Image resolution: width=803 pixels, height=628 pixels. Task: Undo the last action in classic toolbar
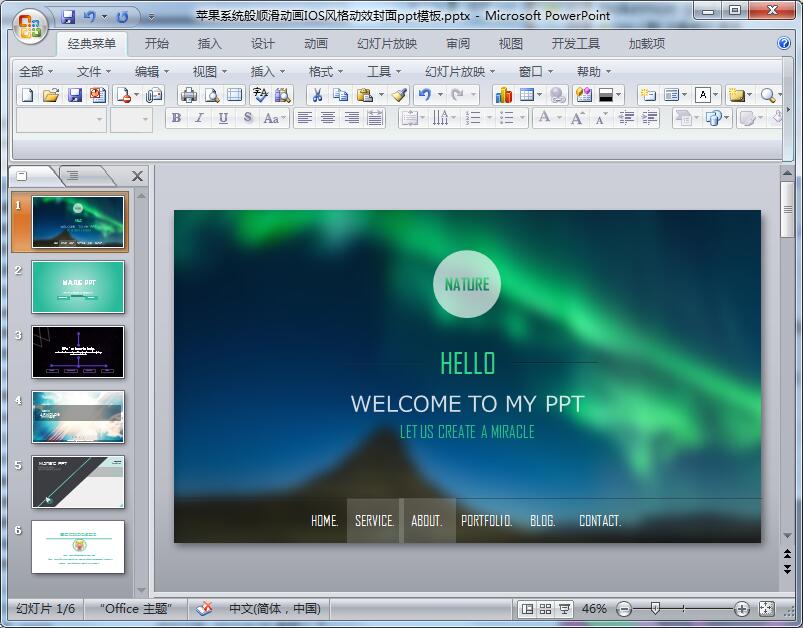click(x=425, y=95)
